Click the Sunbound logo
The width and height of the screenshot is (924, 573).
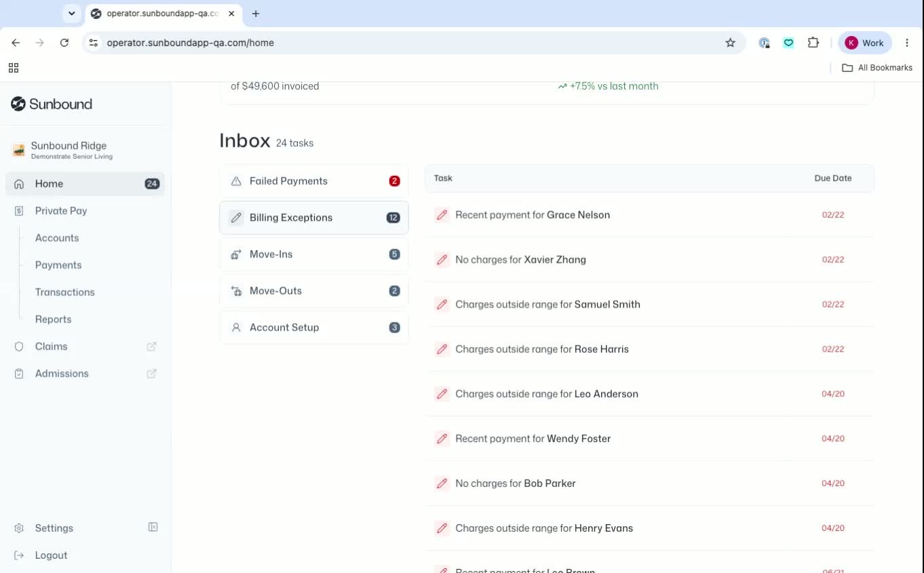[x=52, y=104]
